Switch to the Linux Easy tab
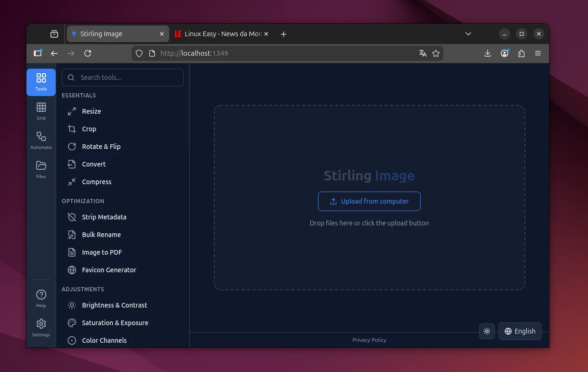 tap(218, 33)
